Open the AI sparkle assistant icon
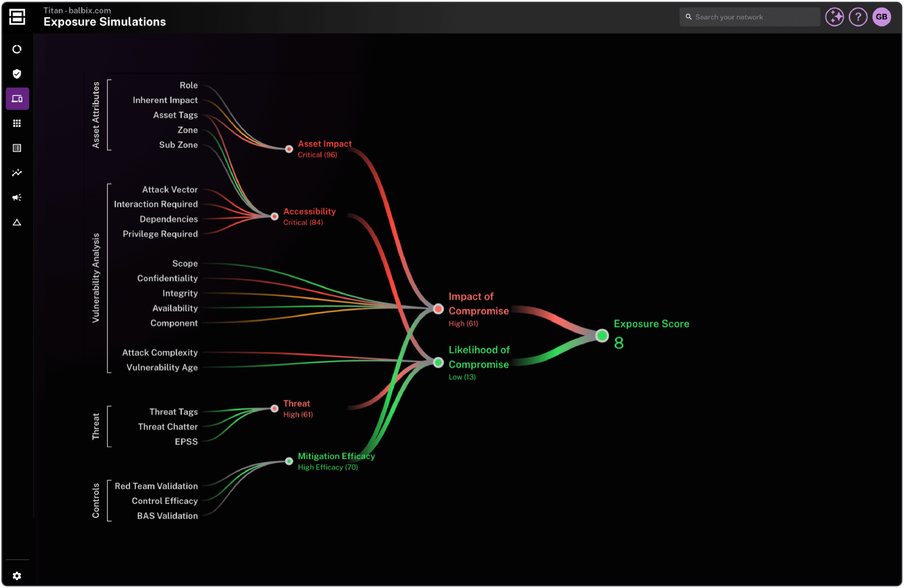Image resolution: width=904 pixels, height=588 pixels. pos(835,16)
